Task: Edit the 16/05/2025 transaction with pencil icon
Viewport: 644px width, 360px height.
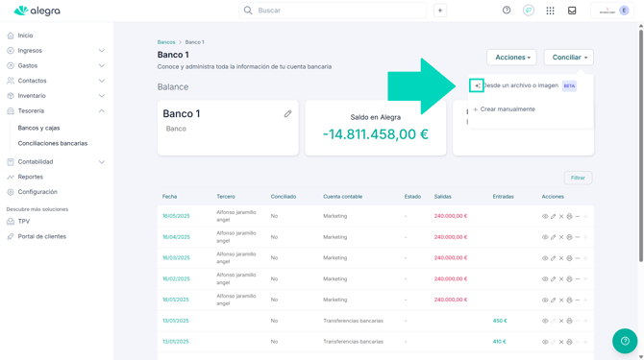Action: 554,216
